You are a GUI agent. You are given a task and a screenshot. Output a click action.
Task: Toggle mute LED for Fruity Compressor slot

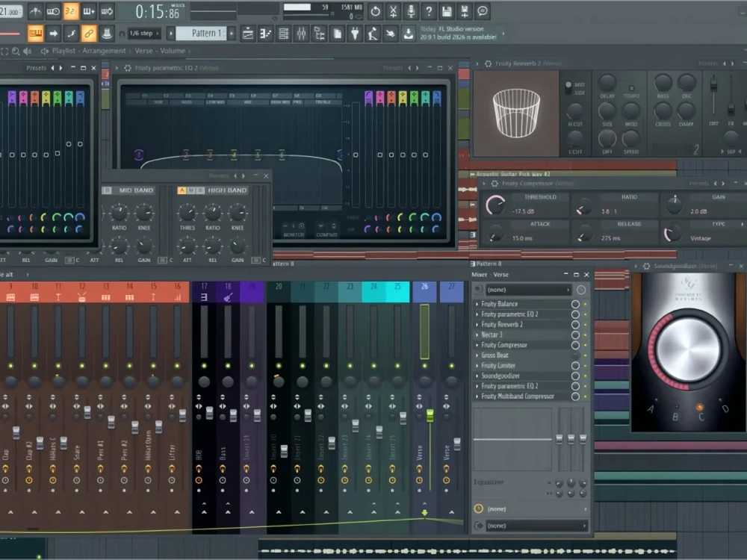tap(586, 345)
